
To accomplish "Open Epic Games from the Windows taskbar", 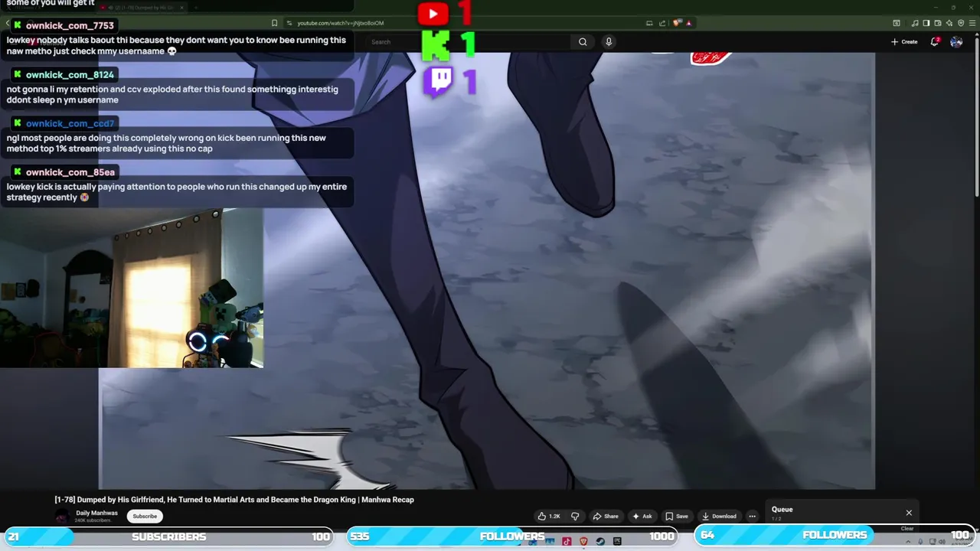I will tap(617, 542).
